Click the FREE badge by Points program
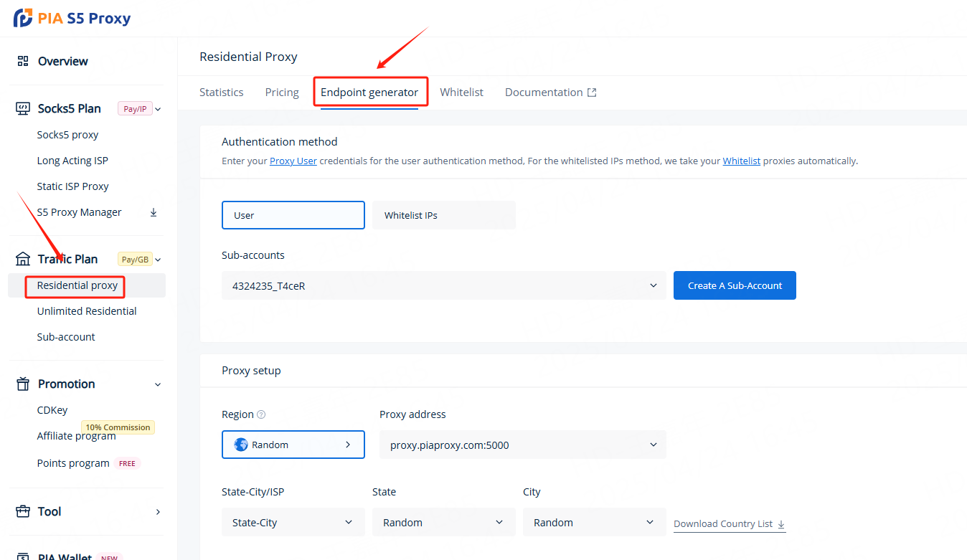 127,463
